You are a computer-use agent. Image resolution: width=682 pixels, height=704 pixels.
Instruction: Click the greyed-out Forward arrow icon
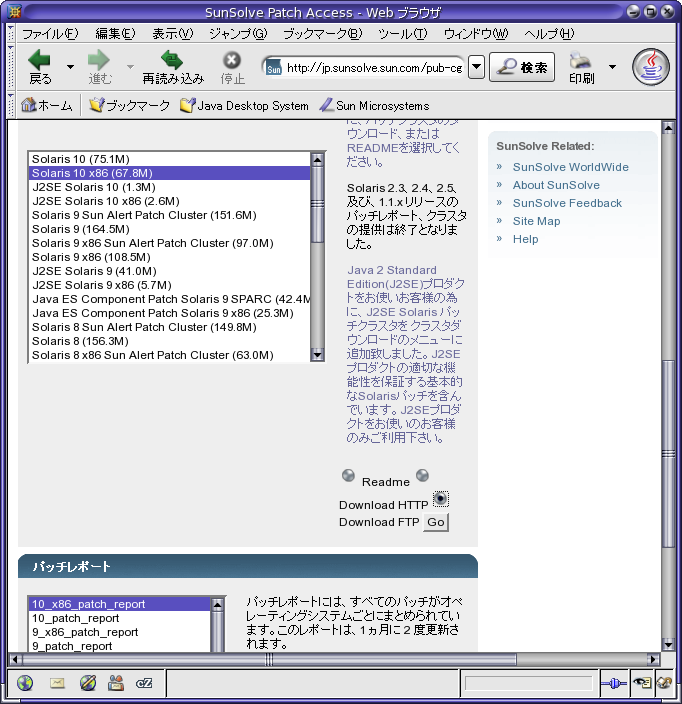[99, 60]
